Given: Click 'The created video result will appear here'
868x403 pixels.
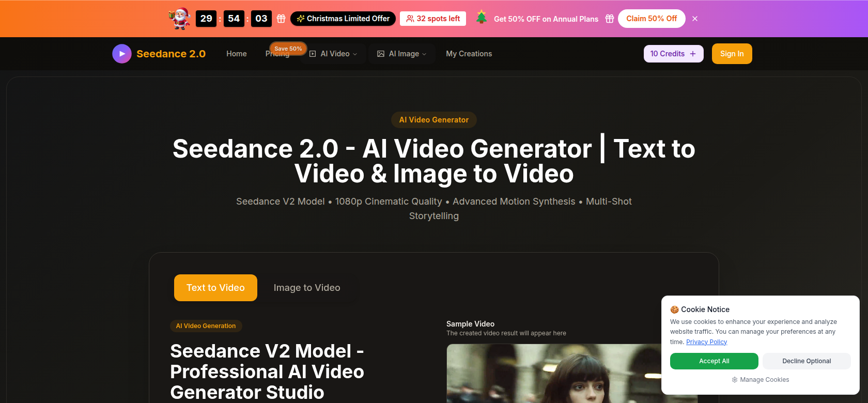Looking at the screenshot, I should (x=506, y=333).
